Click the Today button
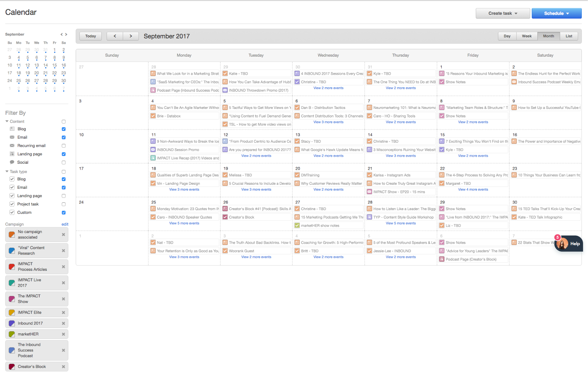Screen dimensions: 588x372 coord(90,36)
